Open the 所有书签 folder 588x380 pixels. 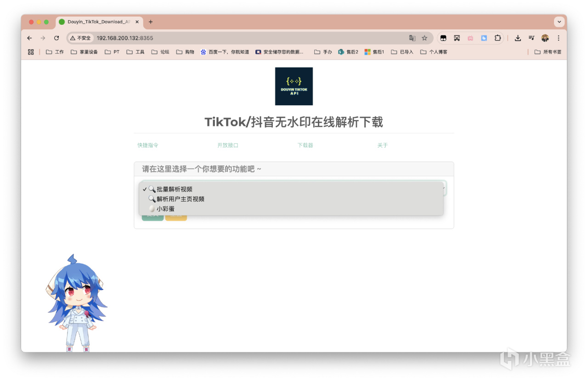tap(548, 52)
